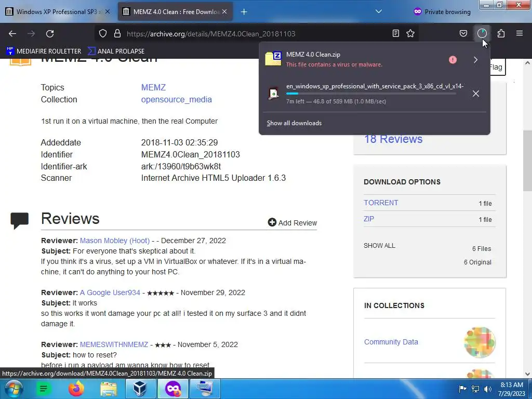The image size is (532, 399).
Task: Click the 6 Original count
Action: tap(477, 262)
